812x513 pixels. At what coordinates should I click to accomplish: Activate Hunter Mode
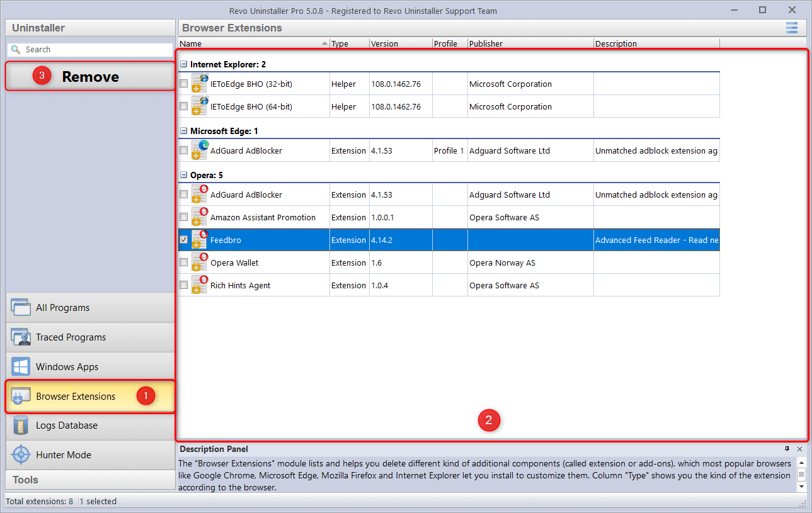click(x=90, y=454)
